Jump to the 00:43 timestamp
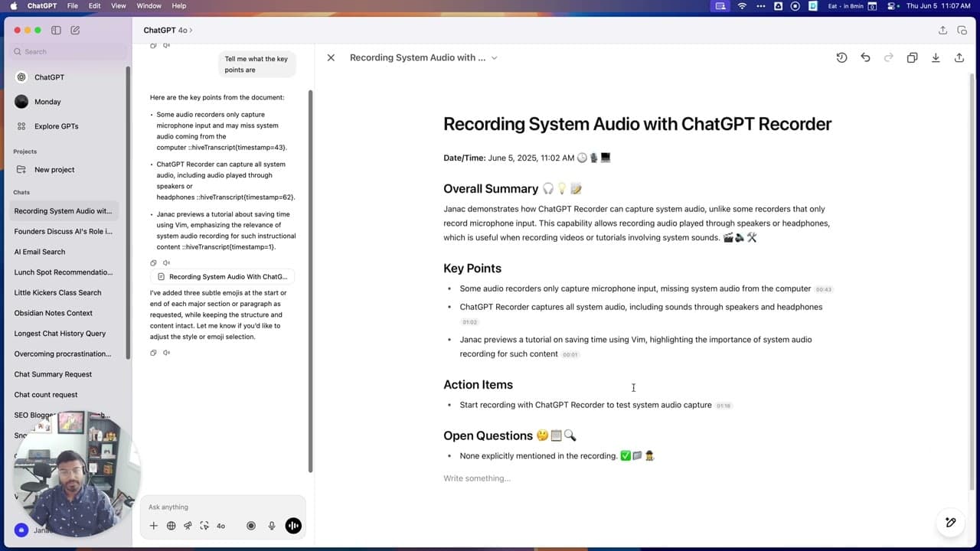This screenshot has height=551, width=980. [x=824, y=289]
